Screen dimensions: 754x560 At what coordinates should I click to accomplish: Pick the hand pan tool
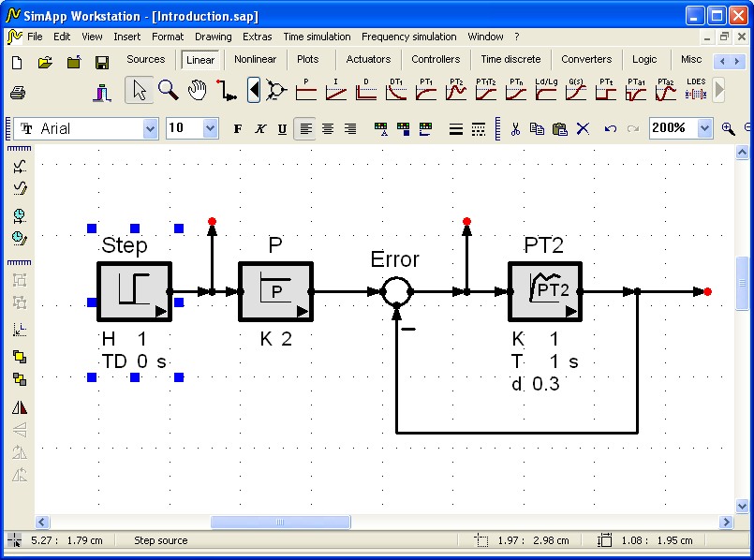[x=197, y=91]
